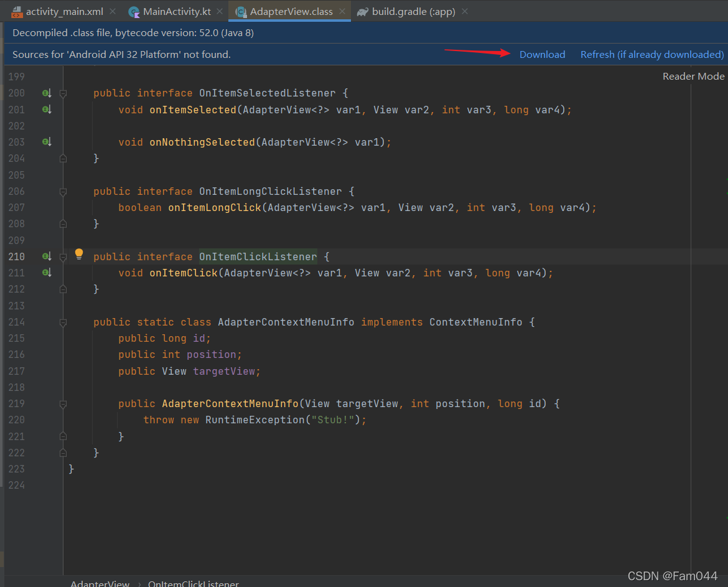Click the RuntimeException reference
Viewport: 728px width, 587px height.
pos(255,420)
